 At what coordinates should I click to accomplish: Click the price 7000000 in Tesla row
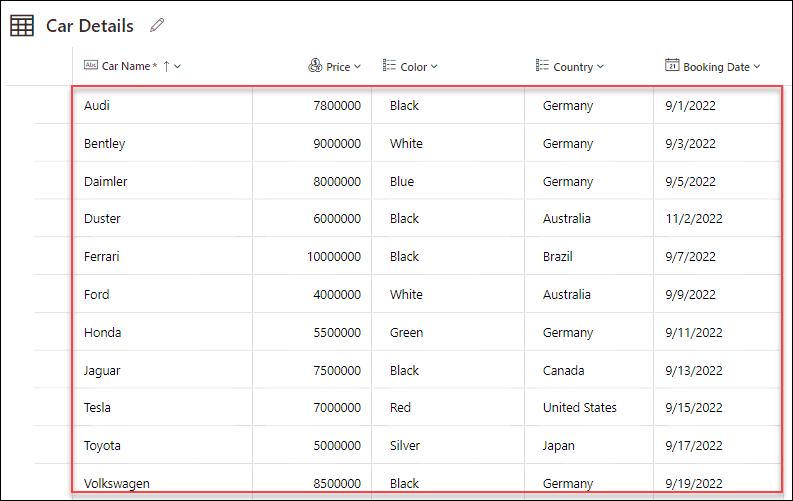pos(337,407)
